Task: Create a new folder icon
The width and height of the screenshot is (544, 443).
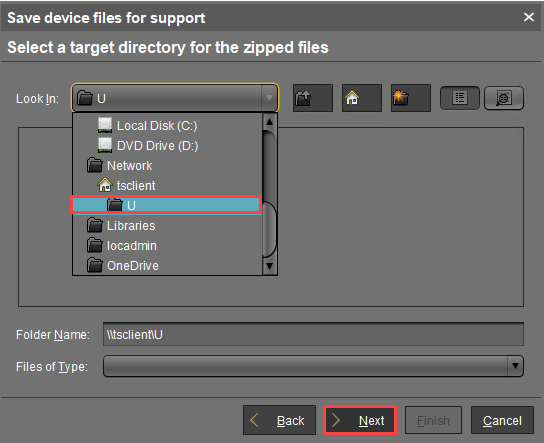Action: coord(410,98)
